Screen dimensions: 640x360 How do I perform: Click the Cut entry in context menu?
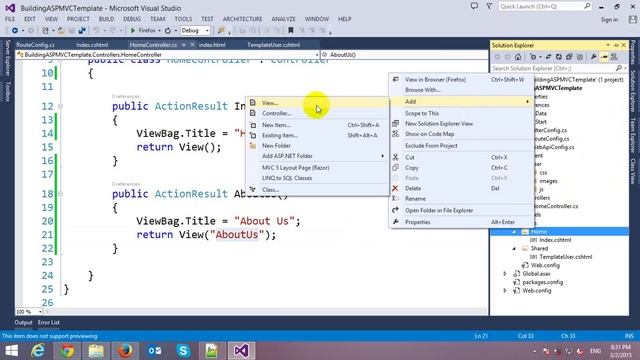[461, 157]
